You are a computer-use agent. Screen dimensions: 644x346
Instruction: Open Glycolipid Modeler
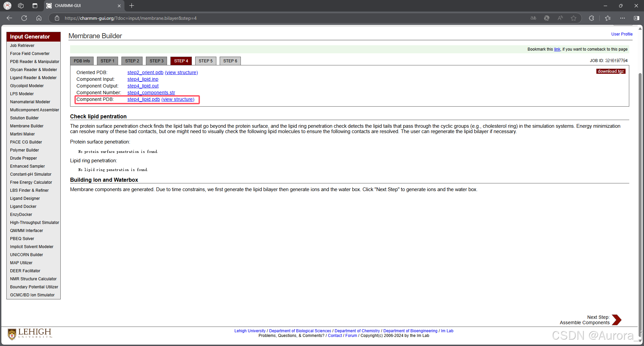pyautogui.click(x=27, y=86)
